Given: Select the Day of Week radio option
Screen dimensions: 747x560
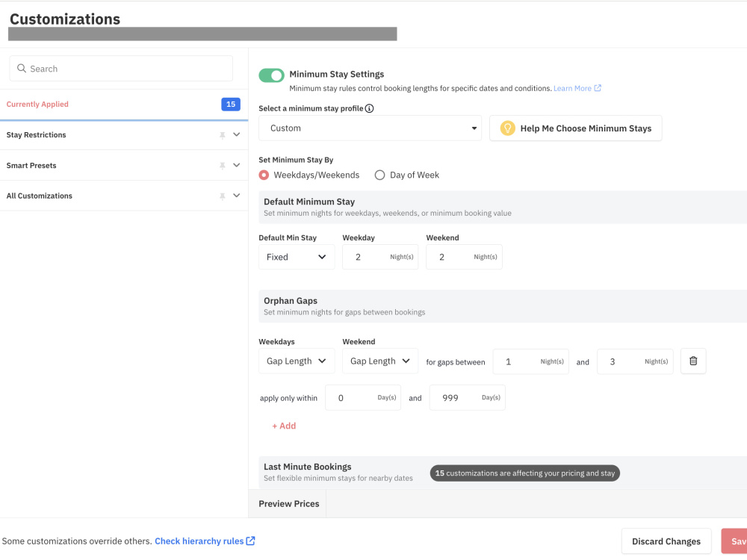Looking at the screenshot, I should pyautogui.click(x=379, y=175).
